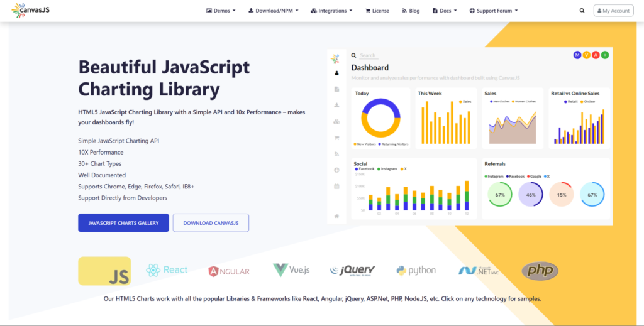
Task: Click the dashboard sidebar document icon
Action: click(337, 89)
